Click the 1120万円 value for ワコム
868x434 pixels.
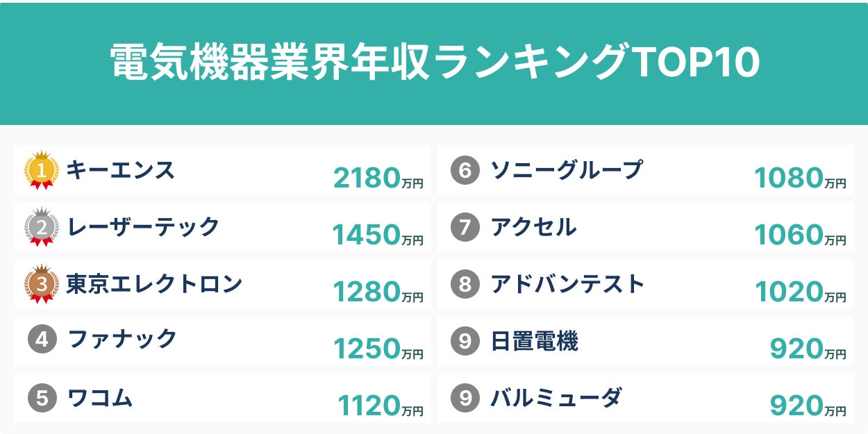point(380,406)
